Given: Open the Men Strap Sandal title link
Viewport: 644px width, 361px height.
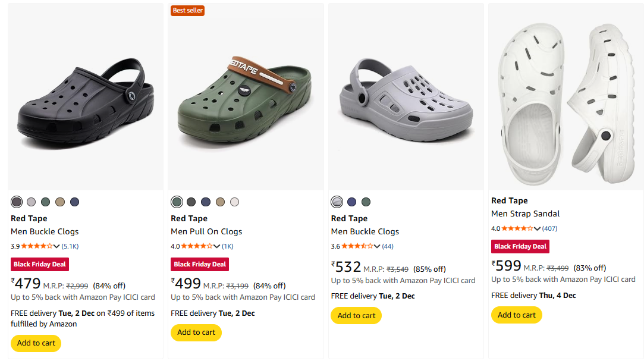Looking at the screenshot, I should pyautogui.click(x=525, y=214).
